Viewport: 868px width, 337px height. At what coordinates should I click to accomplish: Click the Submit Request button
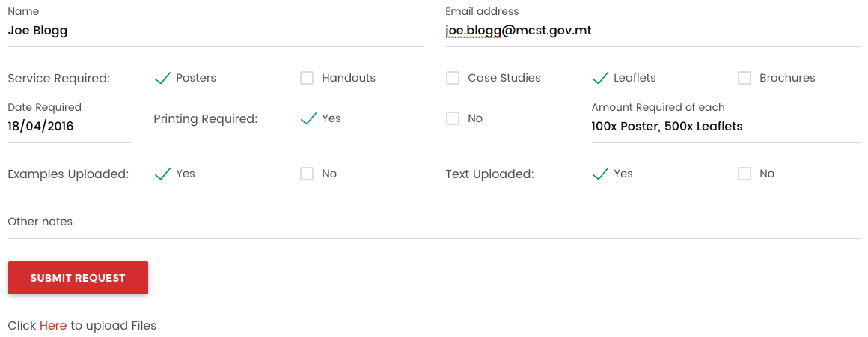(78, 278)
